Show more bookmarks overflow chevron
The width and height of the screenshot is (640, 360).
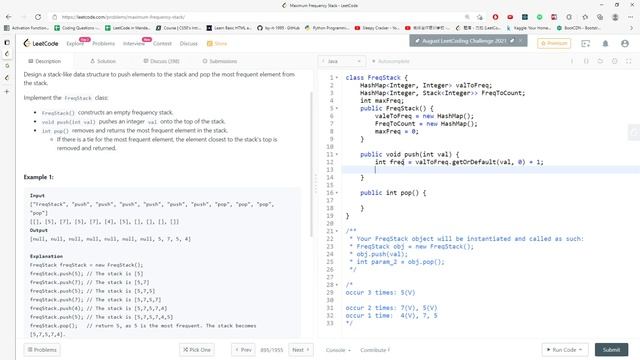click(631, 28)
